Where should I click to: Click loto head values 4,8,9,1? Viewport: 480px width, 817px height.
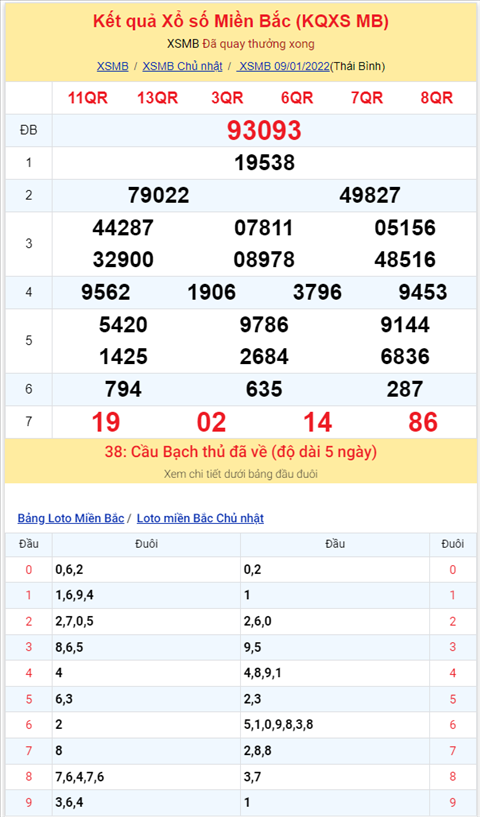coord(263,673)
